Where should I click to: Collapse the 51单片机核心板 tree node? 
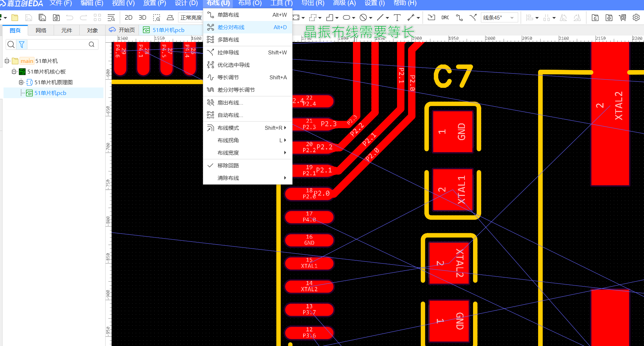14,72
